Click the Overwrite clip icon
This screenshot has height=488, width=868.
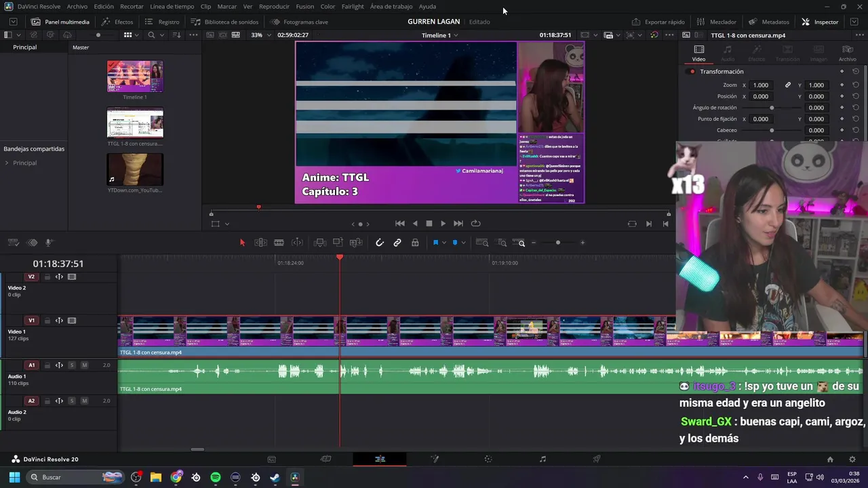pos(338,243)
